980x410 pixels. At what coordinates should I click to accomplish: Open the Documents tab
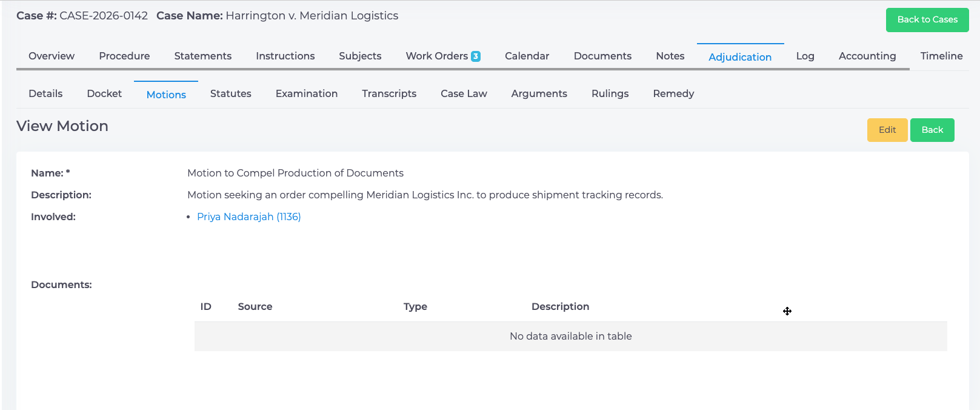[602, 56]
